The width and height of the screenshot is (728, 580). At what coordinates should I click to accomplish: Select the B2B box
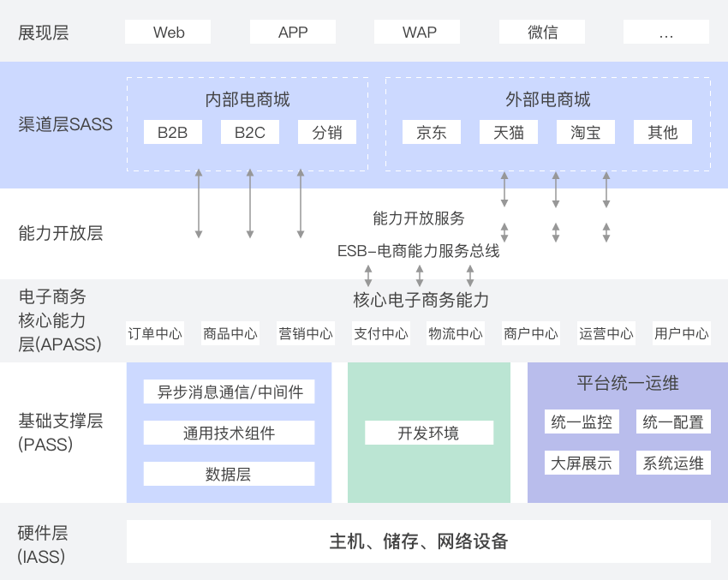click(x=173, y=132)
